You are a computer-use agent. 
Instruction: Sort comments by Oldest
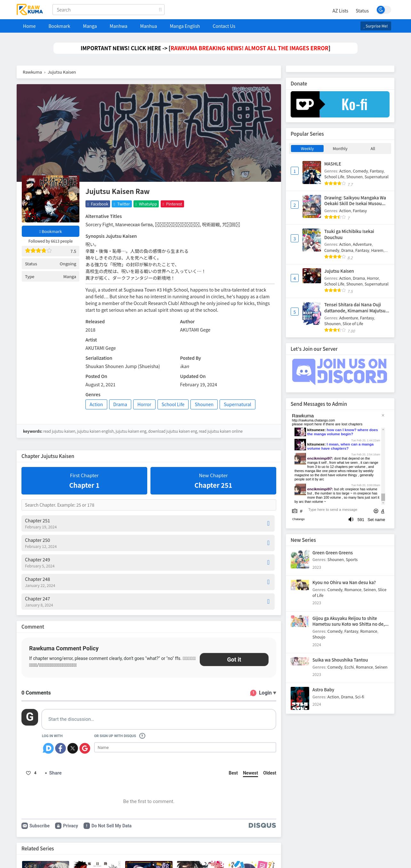[x=270, y=773]
